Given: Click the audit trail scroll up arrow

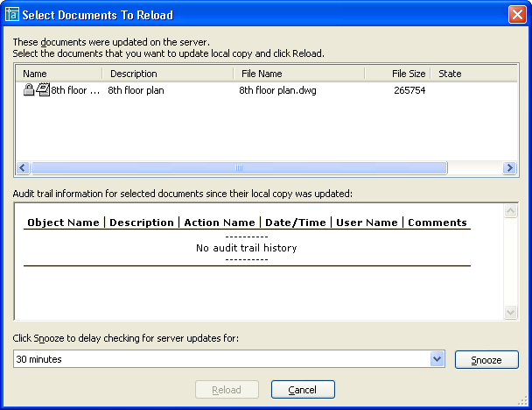Looking at the screenshot, I should 511,211.
